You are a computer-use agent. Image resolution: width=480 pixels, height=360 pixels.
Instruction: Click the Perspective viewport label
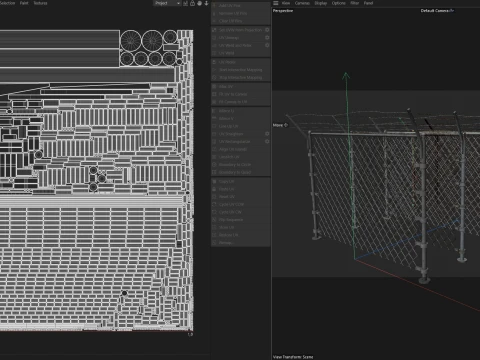[283, 11]
